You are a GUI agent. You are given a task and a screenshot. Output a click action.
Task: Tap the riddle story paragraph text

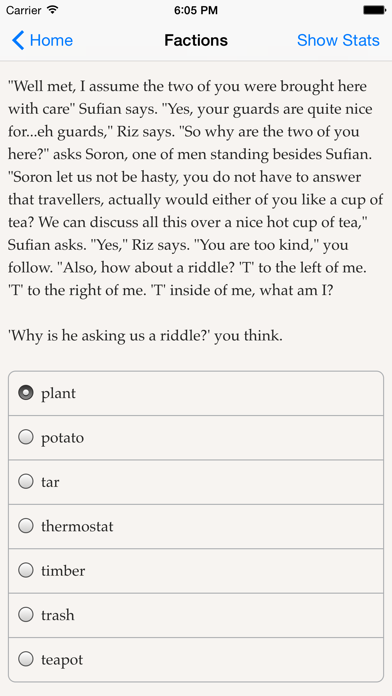pyautogui.click(x=196, y=188)
